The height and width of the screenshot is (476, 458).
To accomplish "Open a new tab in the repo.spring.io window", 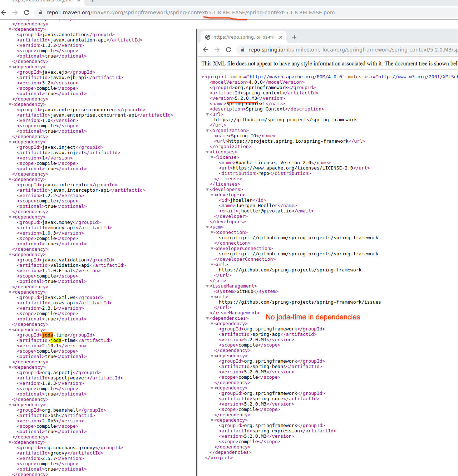I will coord(294,37).
